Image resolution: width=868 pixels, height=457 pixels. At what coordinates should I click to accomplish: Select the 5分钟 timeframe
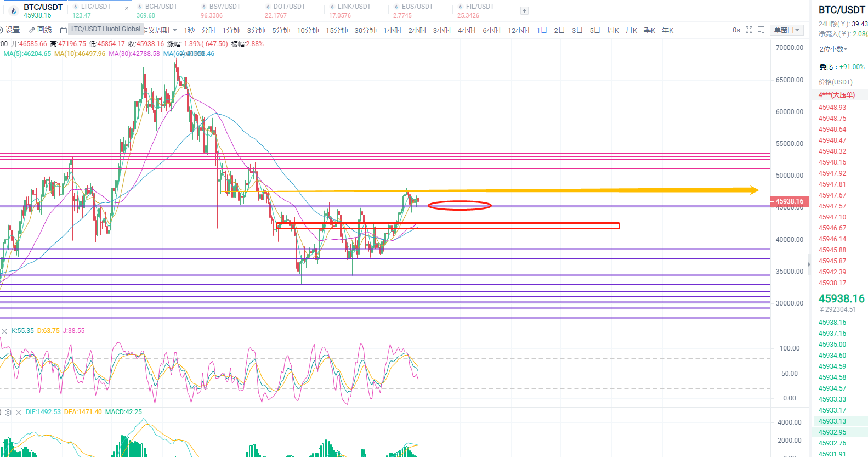tap(281, 30)
